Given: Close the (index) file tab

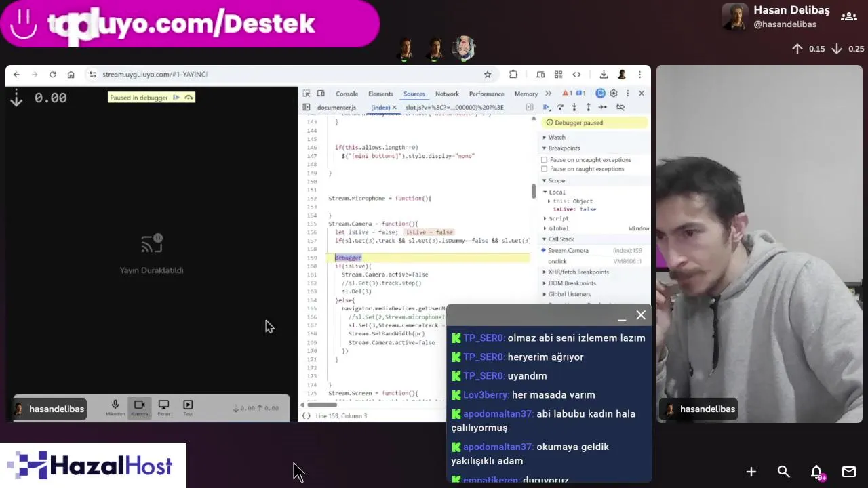Looking at the screenshot, I should coord(395,107).
